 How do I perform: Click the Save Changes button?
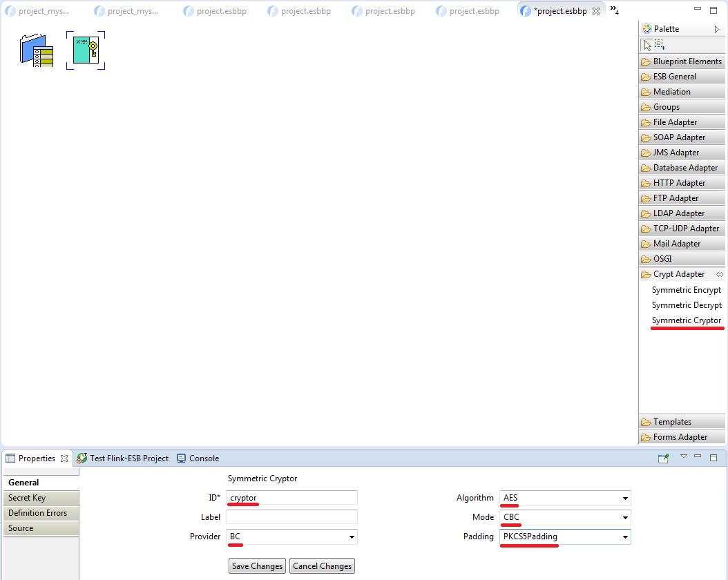point(257,566)
